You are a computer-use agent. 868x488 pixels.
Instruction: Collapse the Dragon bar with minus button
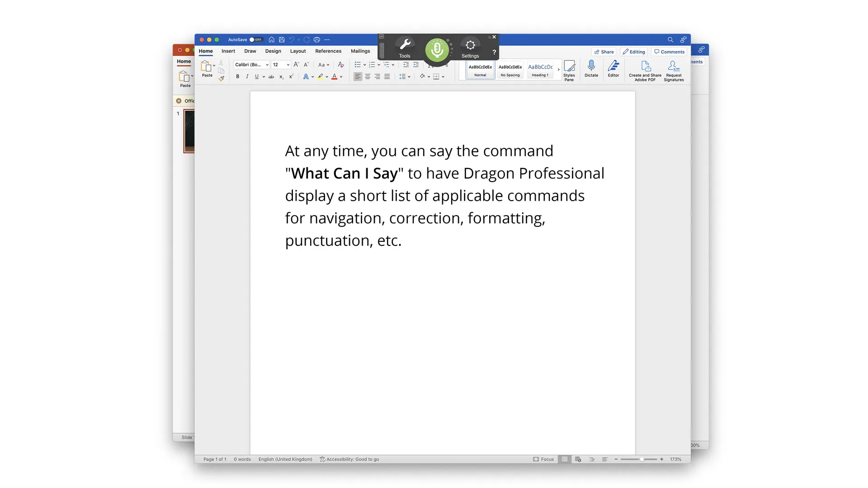click(x=382, y=37)
